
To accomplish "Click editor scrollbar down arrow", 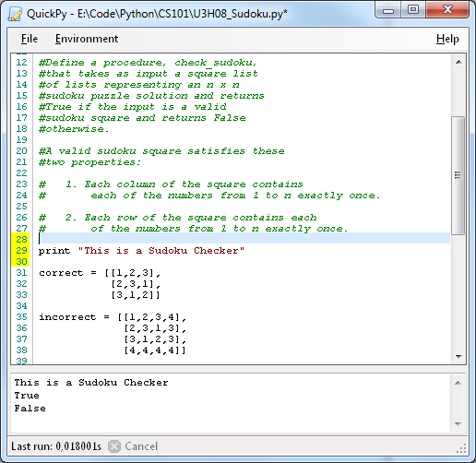I will tap(458, 357).
